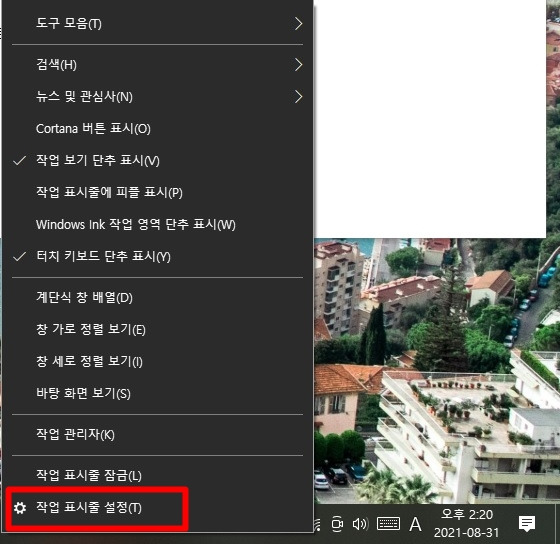Viewport: 560px width, 544px height.
Task: Click the volume speaker tray icon
Action: [360, 524]
